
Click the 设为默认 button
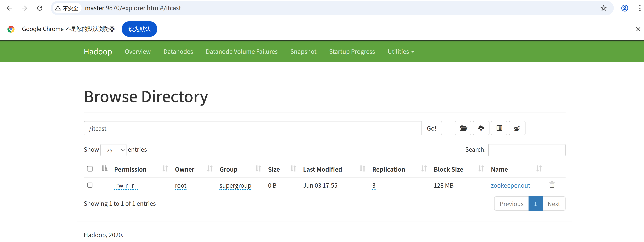click(139, 29)
